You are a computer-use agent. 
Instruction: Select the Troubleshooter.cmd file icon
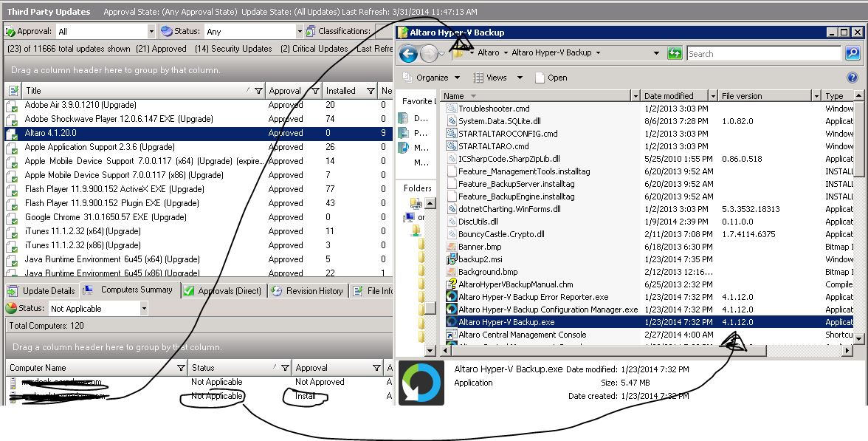click(x=451, y=108)
